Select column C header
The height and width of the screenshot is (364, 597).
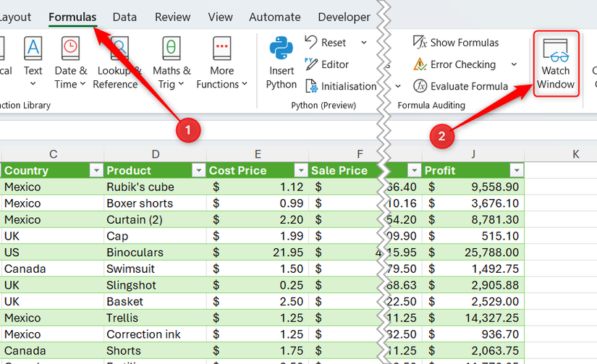[x=53, y=154]
